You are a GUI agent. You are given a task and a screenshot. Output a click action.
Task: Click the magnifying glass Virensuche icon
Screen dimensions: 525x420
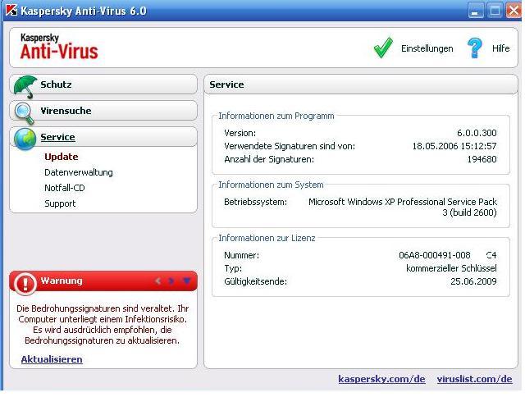[x=25, y=113]
